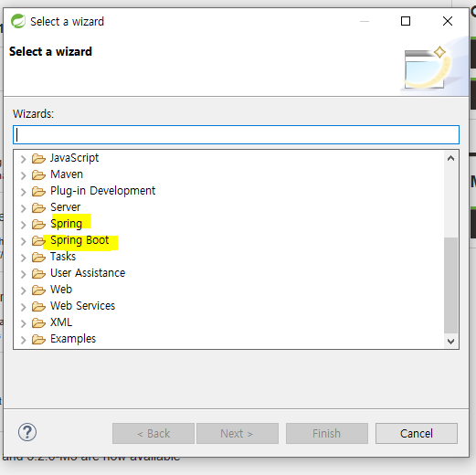The image size is (476, 475).
Task: Maximize the Select a wizard dialog
Action: pyautogui.click(x=406, y=21)
